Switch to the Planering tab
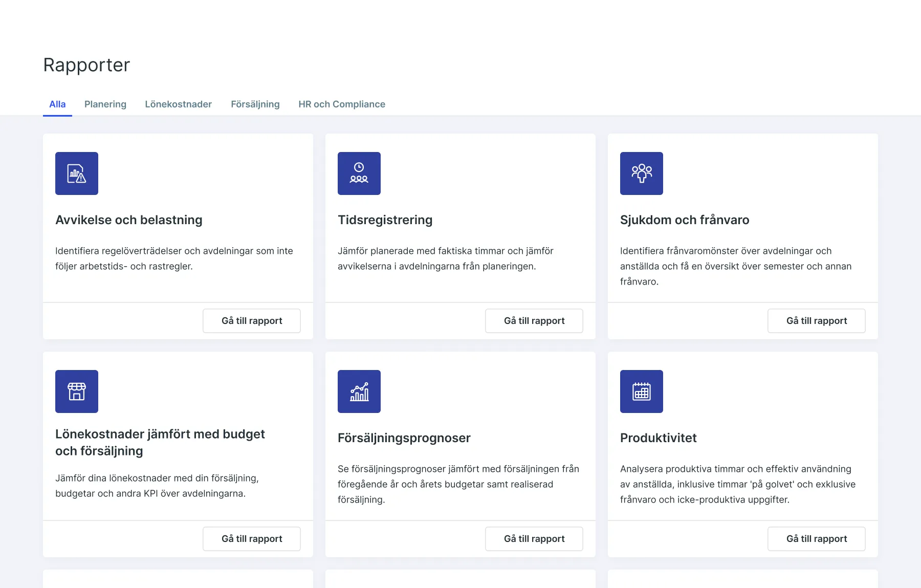921x588 pixels. pos(105,104)
